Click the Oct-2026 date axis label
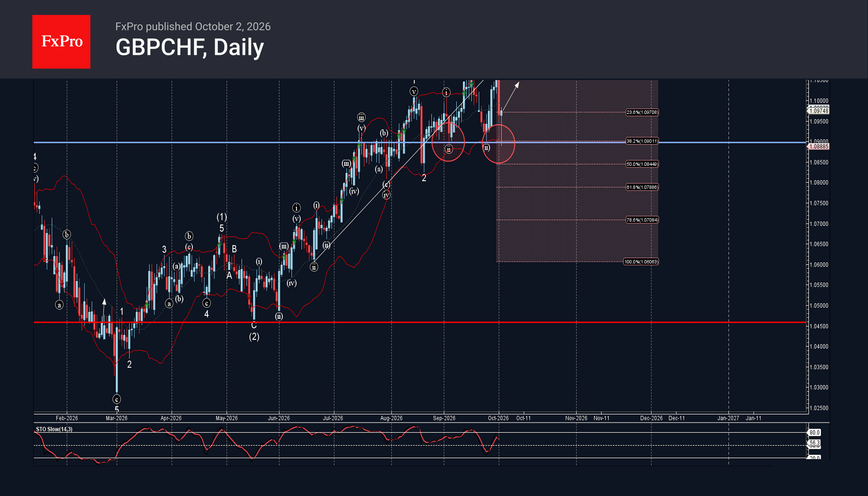Image resolution: width=868 pixels, height=496 pixels. 498,418
